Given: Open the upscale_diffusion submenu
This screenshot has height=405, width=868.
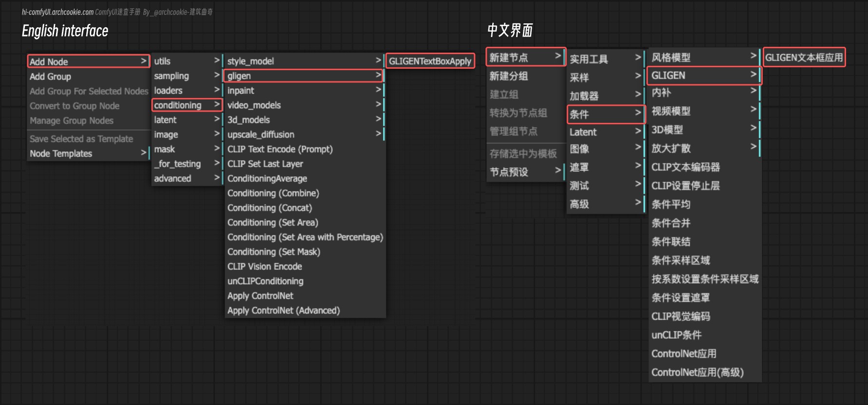Looking at the screenshot, I should coord(305,134).
